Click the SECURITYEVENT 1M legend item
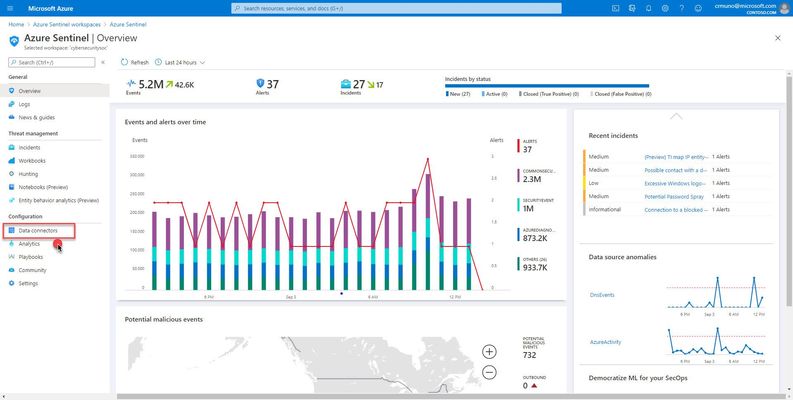Image resolution: width=793 pixels, height=400 pixels. click(536, 205)
